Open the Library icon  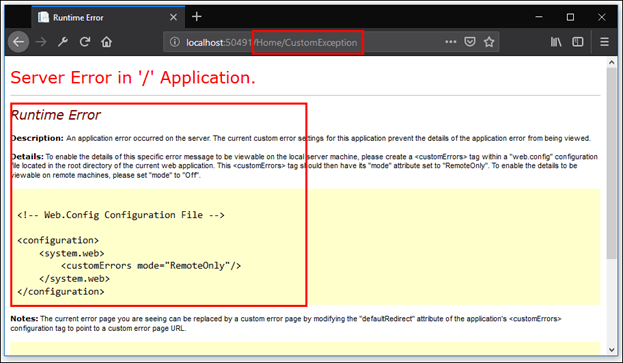click(556, 42)
